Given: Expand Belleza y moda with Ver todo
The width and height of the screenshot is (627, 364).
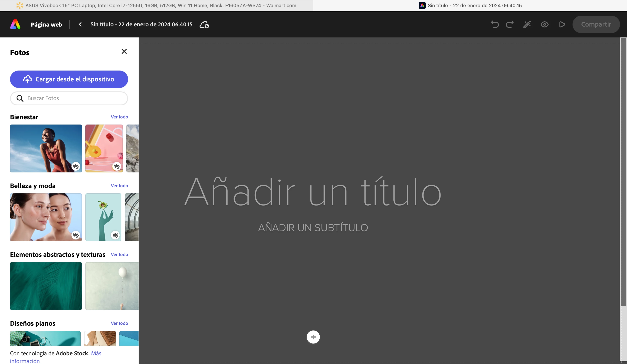Looking at the screenshot, I should 119,186.
